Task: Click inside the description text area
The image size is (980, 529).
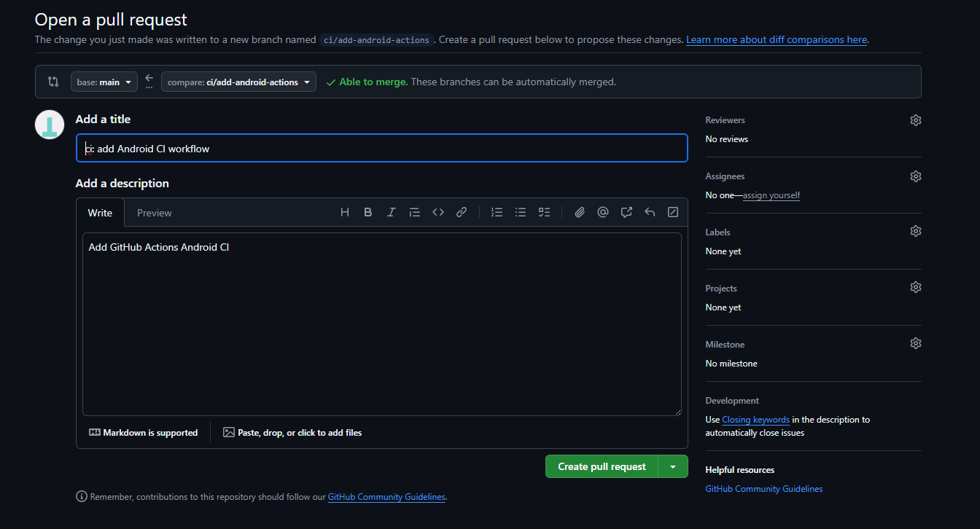Action: 382,324
